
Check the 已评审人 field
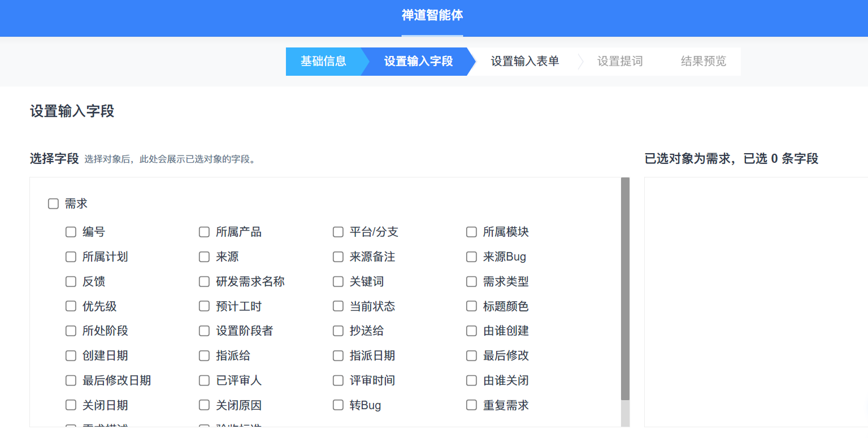point(204,380)
